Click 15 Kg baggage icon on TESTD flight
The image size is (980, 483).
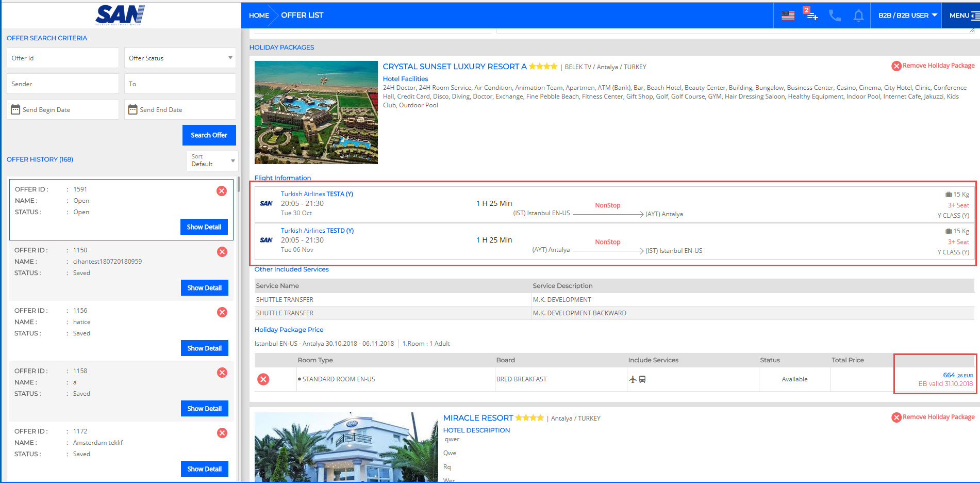949,231
